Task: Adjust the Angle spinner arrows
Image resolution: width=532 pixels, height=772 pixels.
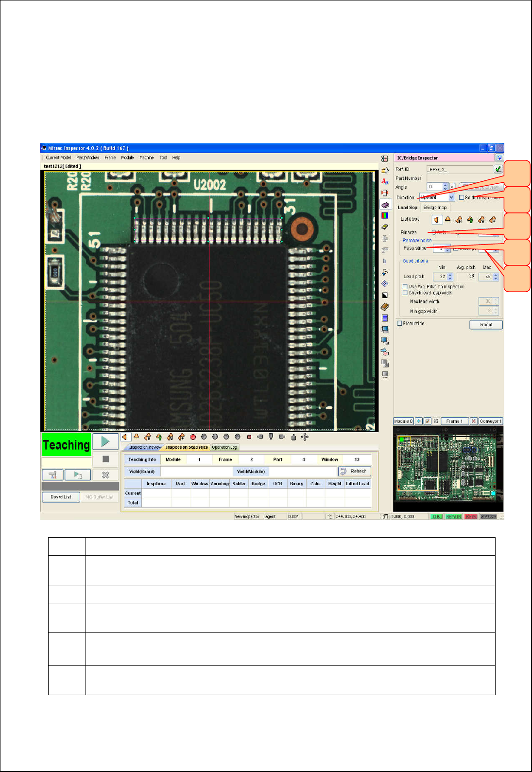Action: click(445, 187)
